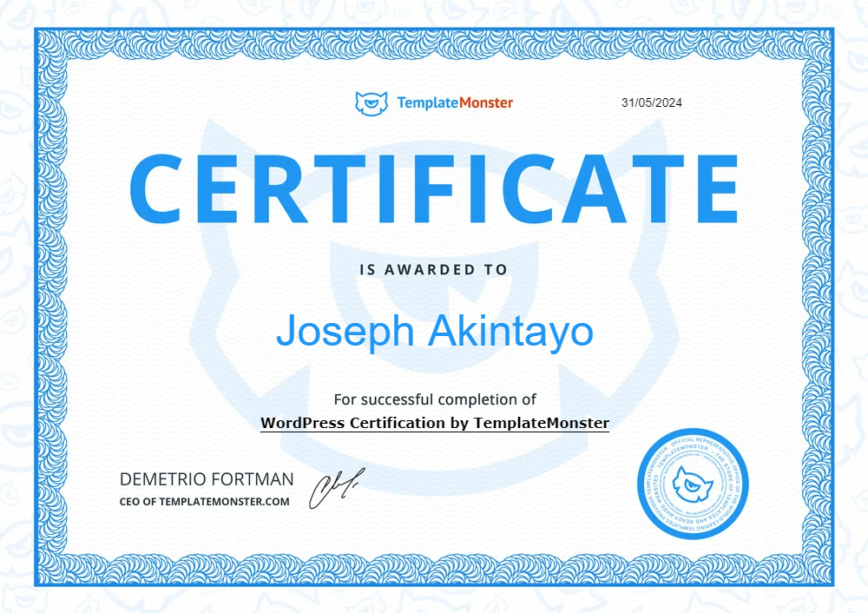868x613 pixels.
Task: Click the round blue official seal stamp
Action: pyautogui.click(x=693, y=484)
